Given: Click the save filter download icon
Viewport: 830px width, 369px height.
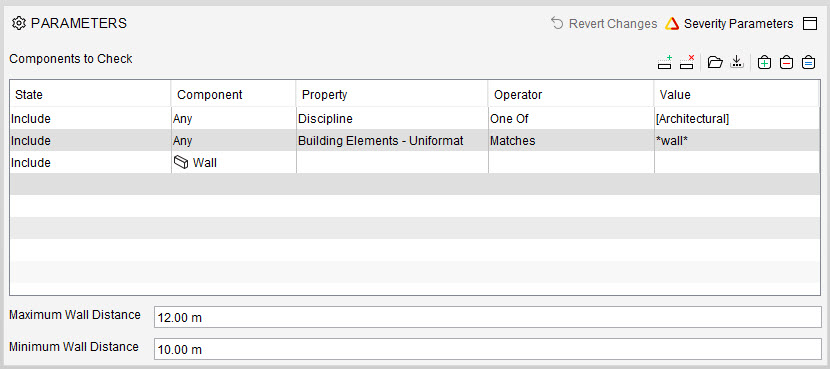Looking at the screenshot, I should click(x=736, y=62).
